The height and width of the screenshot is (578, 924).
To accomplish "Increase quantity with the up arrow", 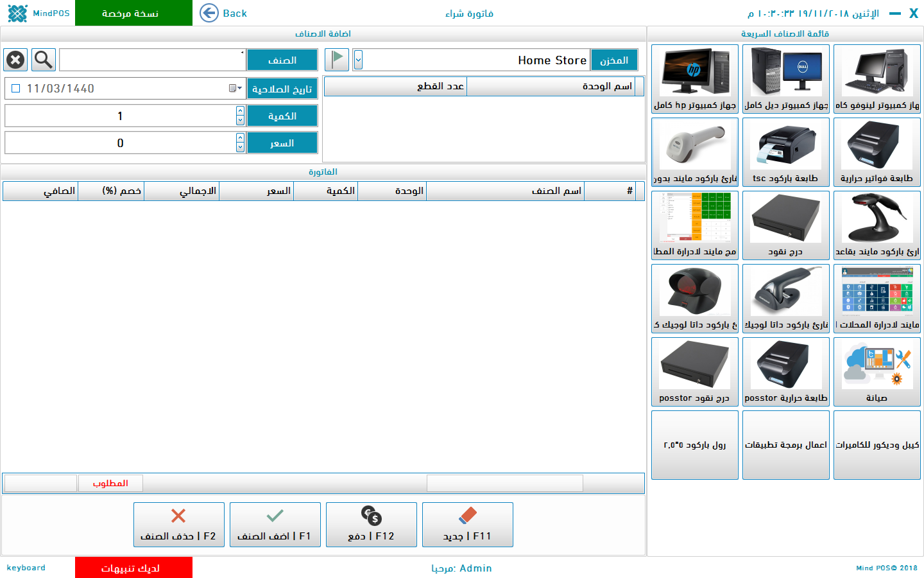I will pos(240,111).
